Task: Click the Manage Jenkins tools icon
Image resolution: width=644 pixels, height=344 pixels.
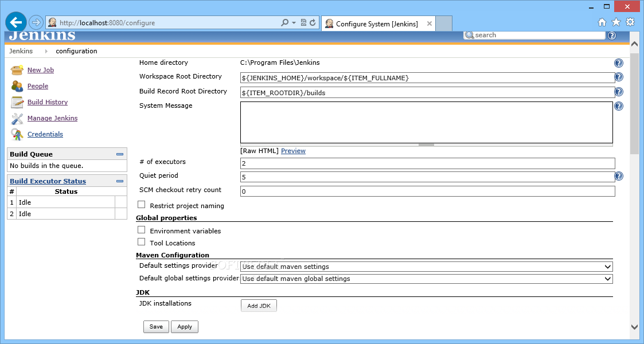Action: coord(17,118)
